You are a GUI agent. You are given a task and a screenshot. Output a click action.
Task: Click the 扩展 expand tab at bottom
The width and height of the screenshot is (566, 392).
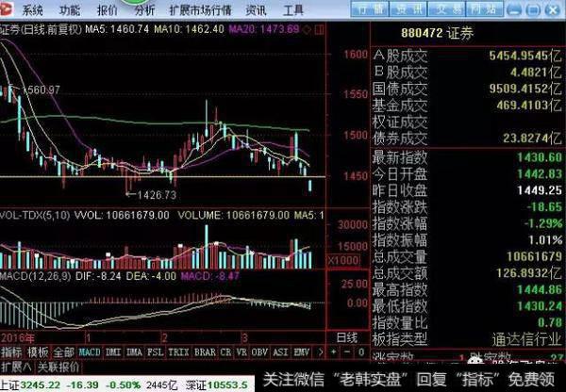coord(13,365)
